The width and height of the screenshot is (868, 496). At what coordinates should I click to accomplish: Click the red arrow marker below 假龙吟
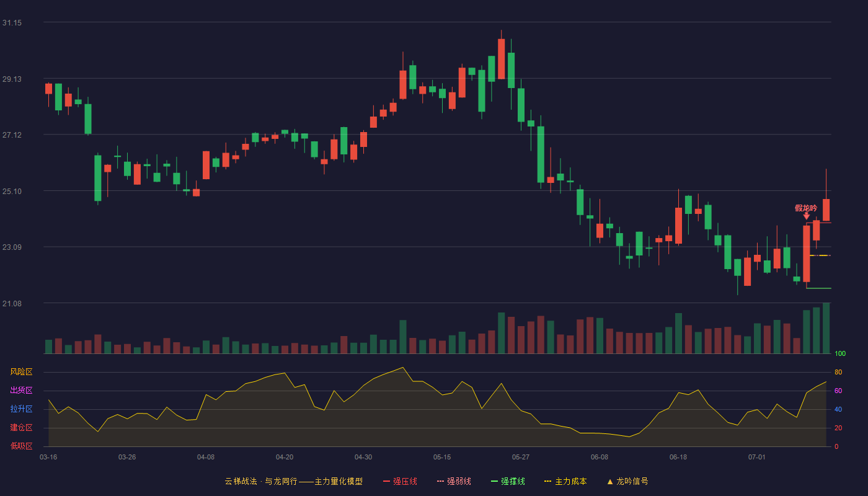coord(807,216)
